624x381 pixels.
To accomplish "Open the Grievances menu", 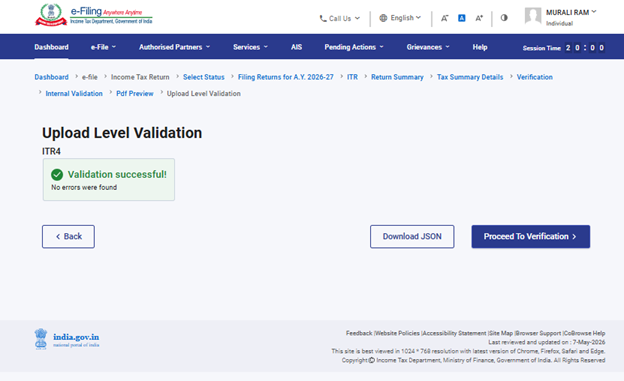I will (428, 47).
